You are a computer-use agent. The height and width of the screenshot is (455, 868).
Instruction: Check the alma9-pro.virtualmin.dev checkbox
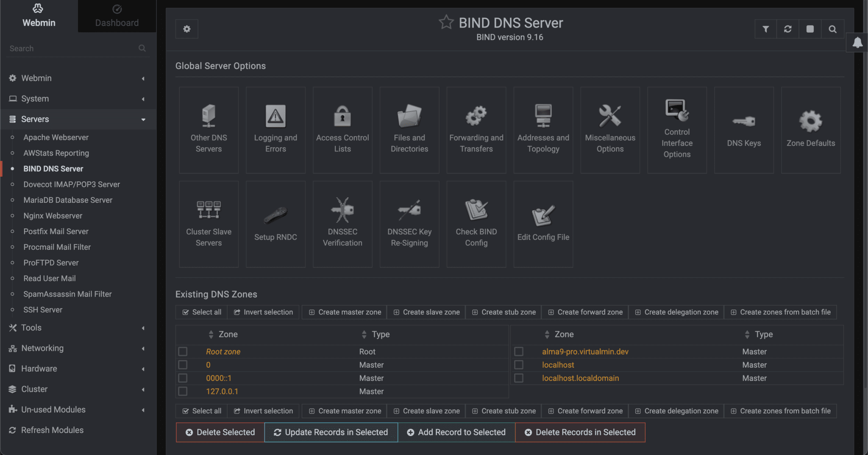(519, 352)
